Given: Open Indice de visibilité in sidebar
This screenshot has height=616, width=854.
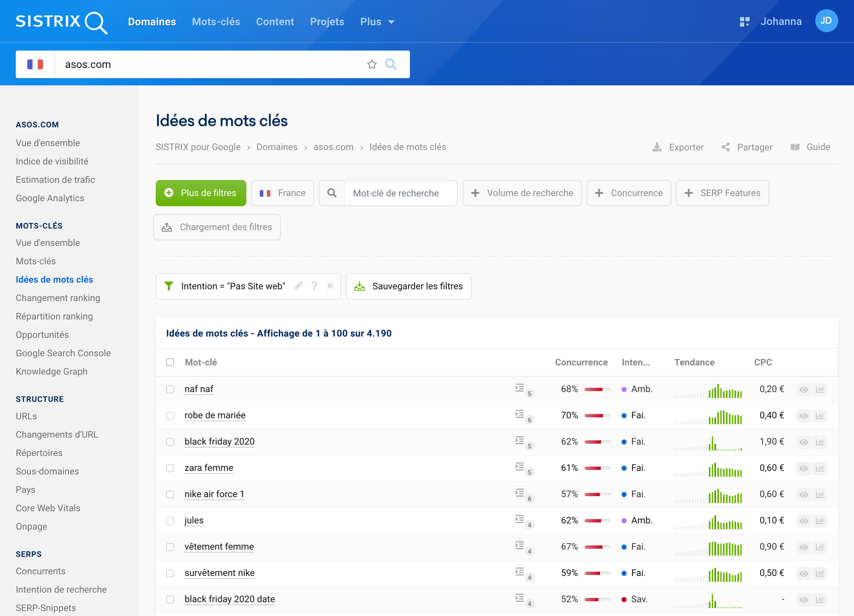Looking at the screenshot, I should point(52,161).
